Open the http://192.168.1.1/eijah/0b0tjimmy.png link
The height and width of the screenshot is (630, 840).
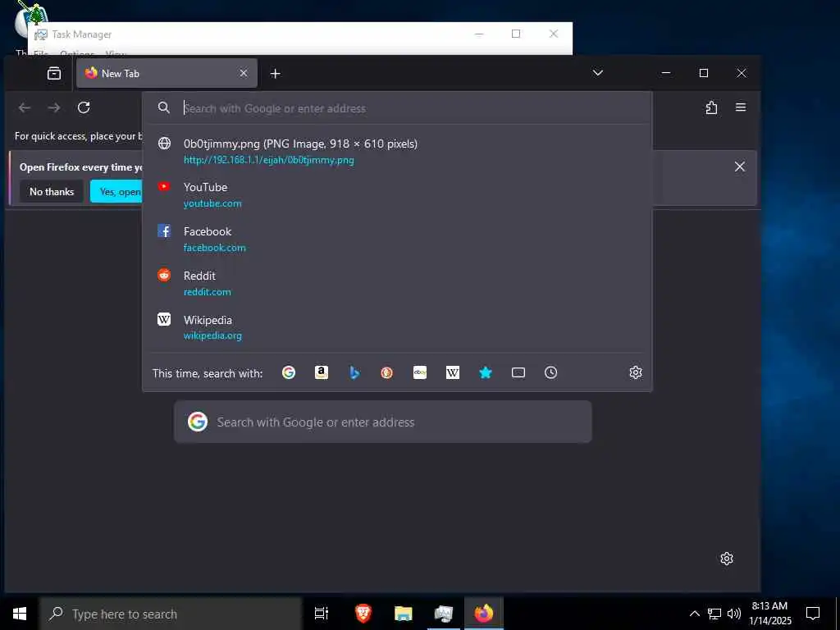[268, 160]
